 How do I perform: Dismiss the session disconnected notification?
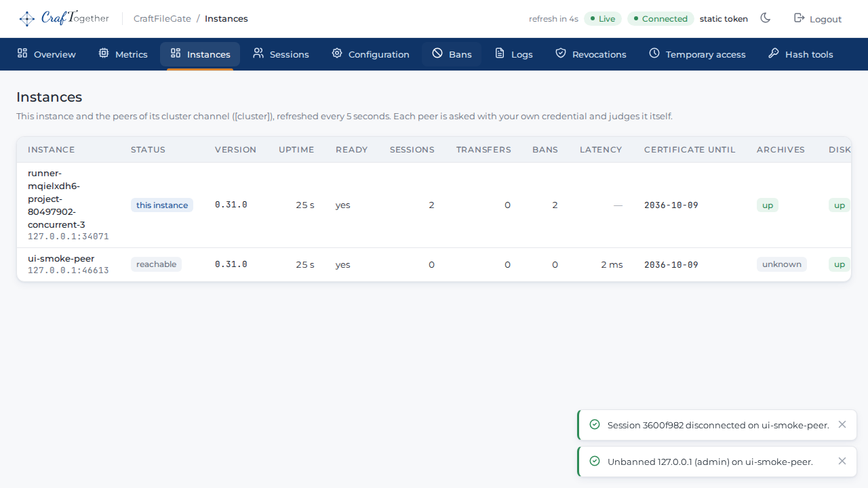(842, 425)
